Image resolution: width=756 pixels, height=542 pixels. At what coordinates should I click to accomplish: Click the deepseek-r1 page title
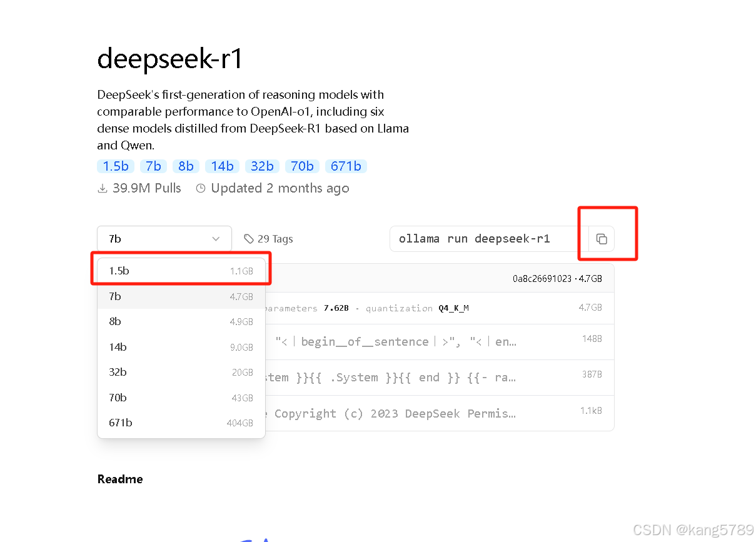pyautogui.click(x=170, y=59)
